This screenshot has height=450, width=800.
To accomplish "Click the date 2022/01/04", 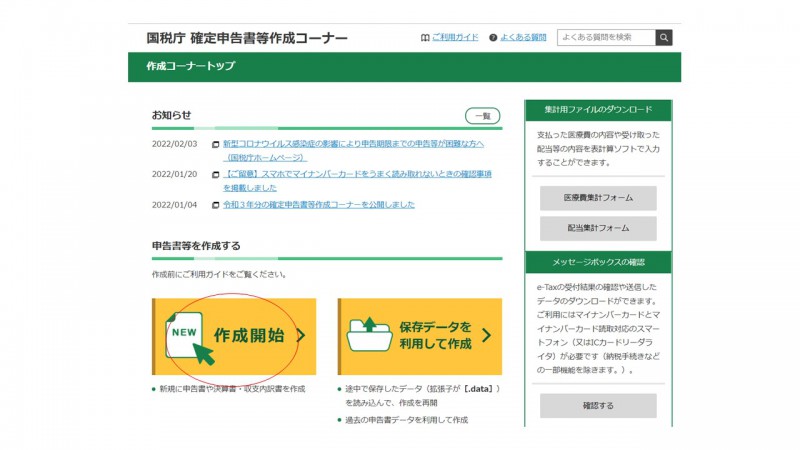I will 174,205.
